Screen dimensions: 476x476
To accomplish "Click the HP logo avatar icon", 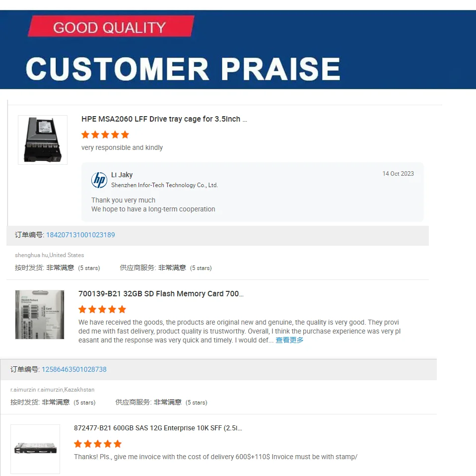I will [x=99, y=180].
